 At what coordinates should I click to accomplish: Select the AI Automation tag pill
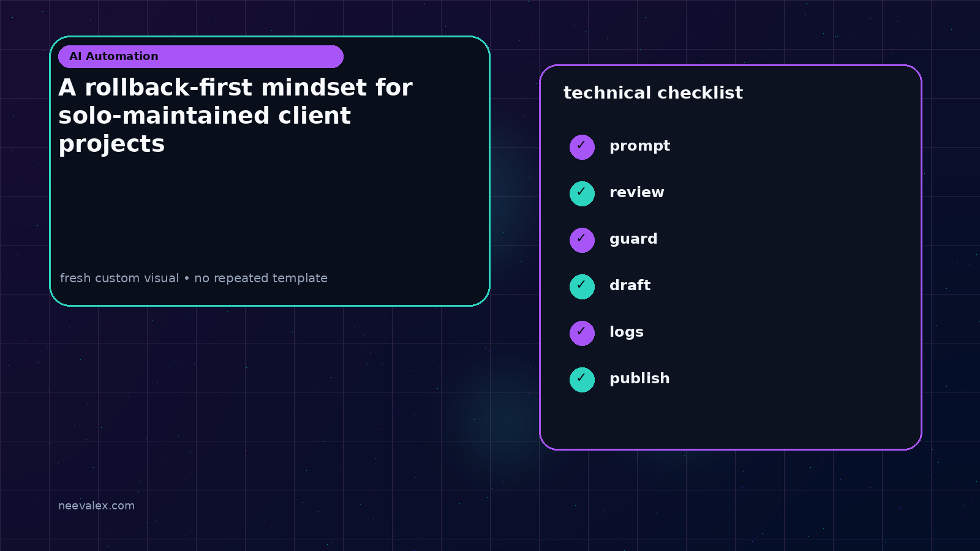(201, 56)
